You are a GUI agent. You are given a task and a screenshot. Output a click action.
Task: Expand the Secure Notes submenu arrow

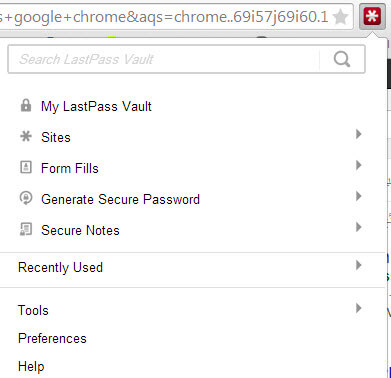click(x=358, y=227)
